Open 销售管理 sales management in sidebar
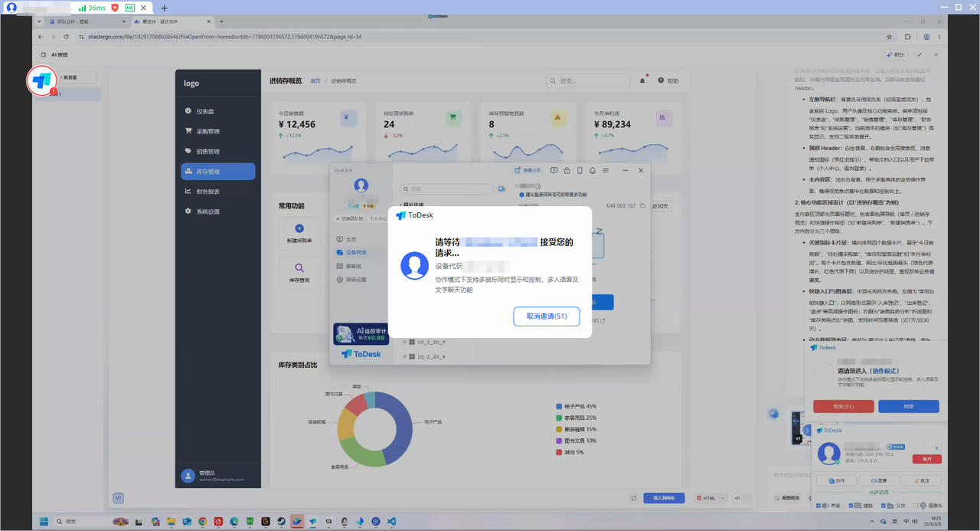The height and width of the screenshot is (531, 980). click(x=218, y=152)
